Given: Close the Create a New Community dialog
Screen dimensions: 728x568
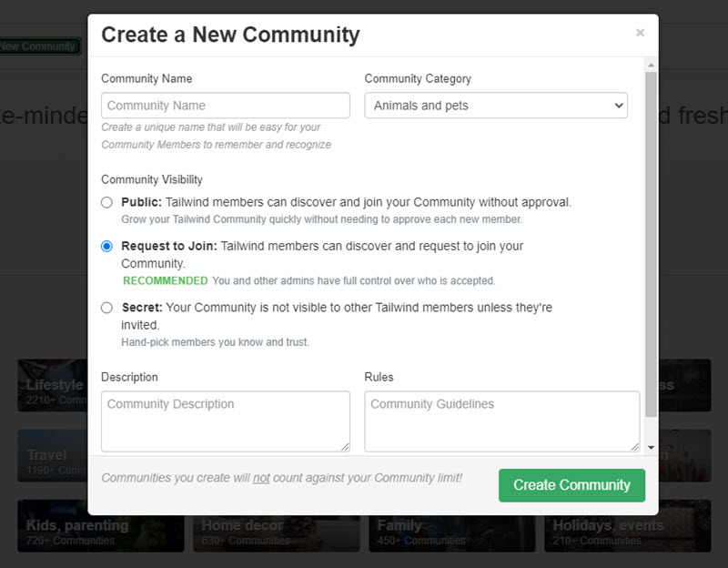Looking at the screenshot, I should [x=640, y=33].
